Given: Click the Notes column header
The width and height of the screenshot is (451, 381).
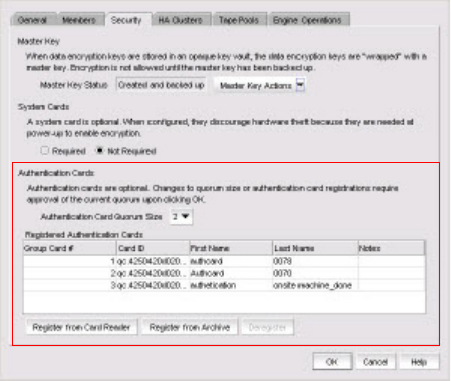Looking at the screenshot, I should [x=391, y=248].
